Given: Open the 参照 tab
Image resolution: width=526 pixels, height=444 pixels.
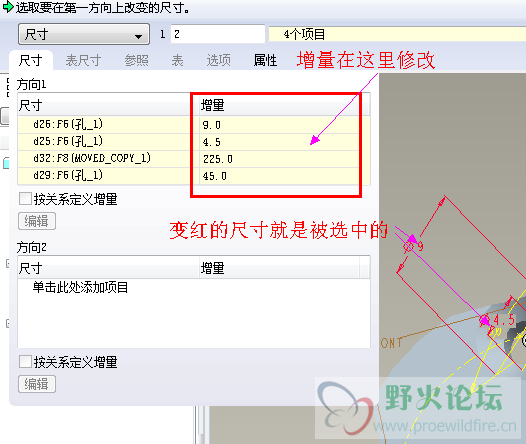Looking at the screenshot, I should coord(137,61).
